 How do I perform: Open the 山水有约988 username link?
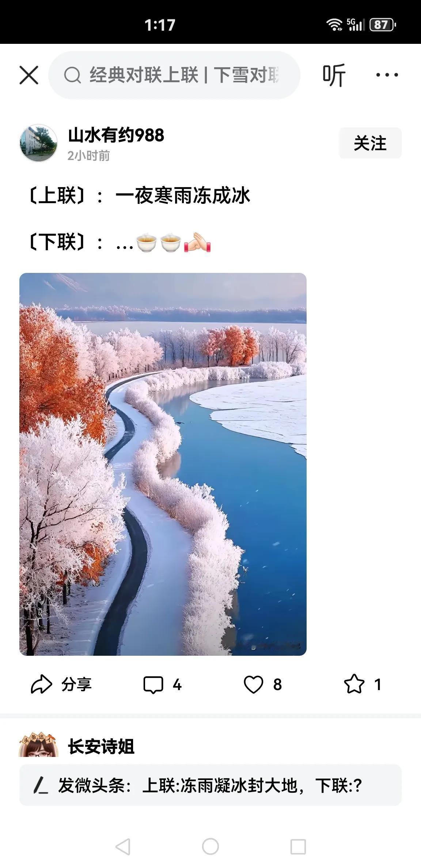pyautogui.click(x=116, y=135)
